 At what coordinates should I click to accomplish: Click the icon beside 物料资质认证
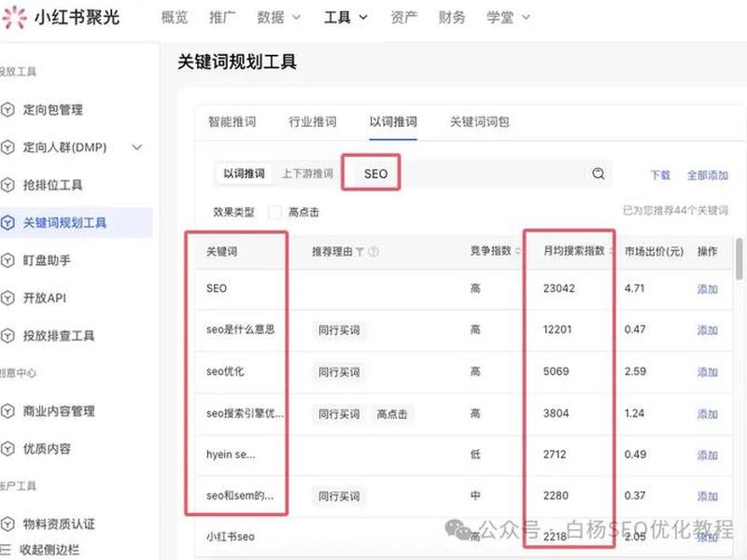pyautogui.click(x=7, y=525)
